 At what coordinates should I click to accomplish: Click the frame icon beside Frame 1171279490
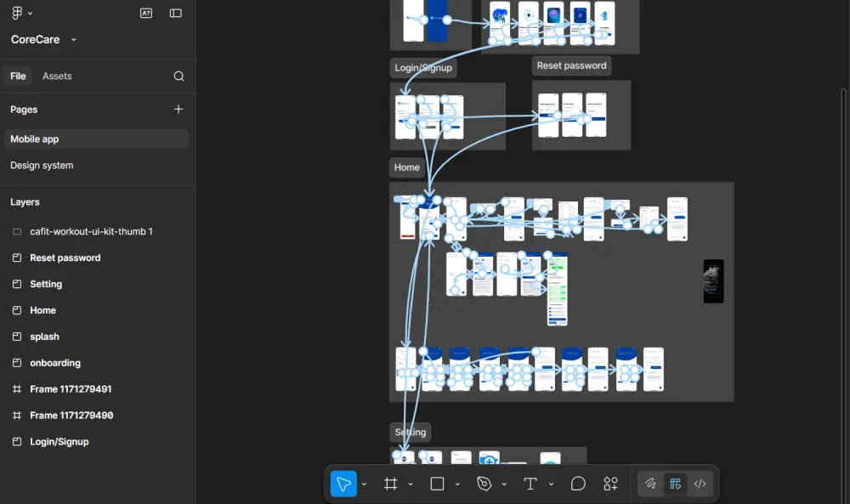pyautogui.click(x=17, y=416)
